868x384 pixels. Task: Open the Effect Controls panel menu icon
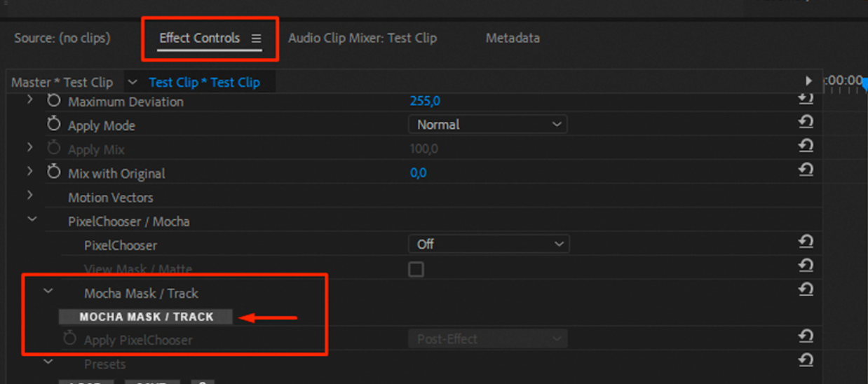tap(256, 39)
